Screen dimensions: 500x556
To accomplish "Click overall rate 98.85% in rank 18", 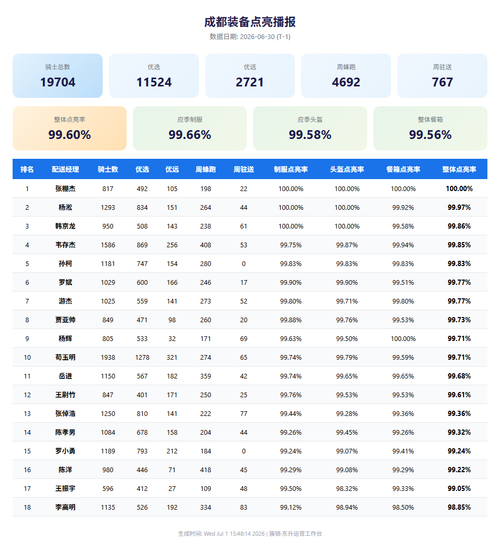I will coord(459,507).
